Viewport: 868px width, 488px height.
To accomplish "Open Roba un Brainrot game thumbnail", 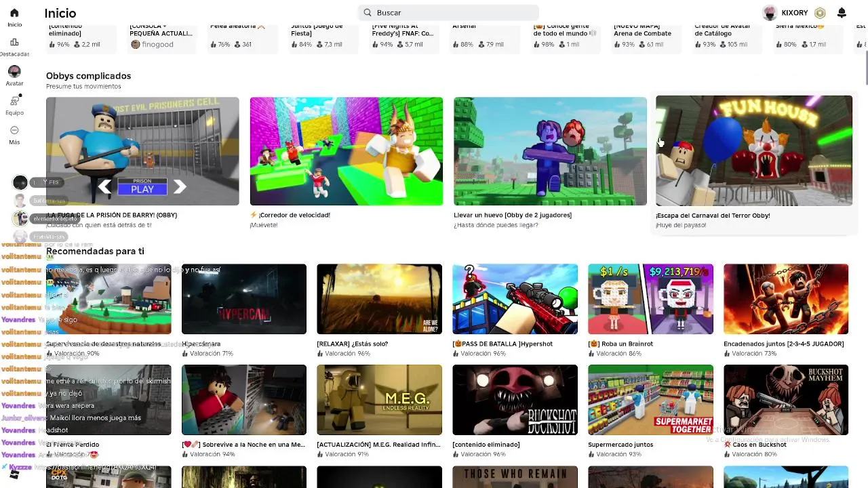I will click(651, 299).
